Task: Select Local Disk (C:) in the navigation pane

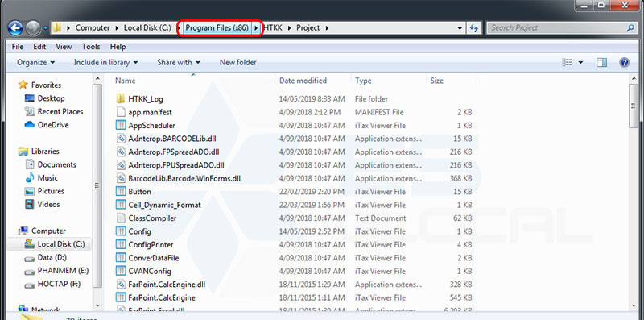Action: 61,244
